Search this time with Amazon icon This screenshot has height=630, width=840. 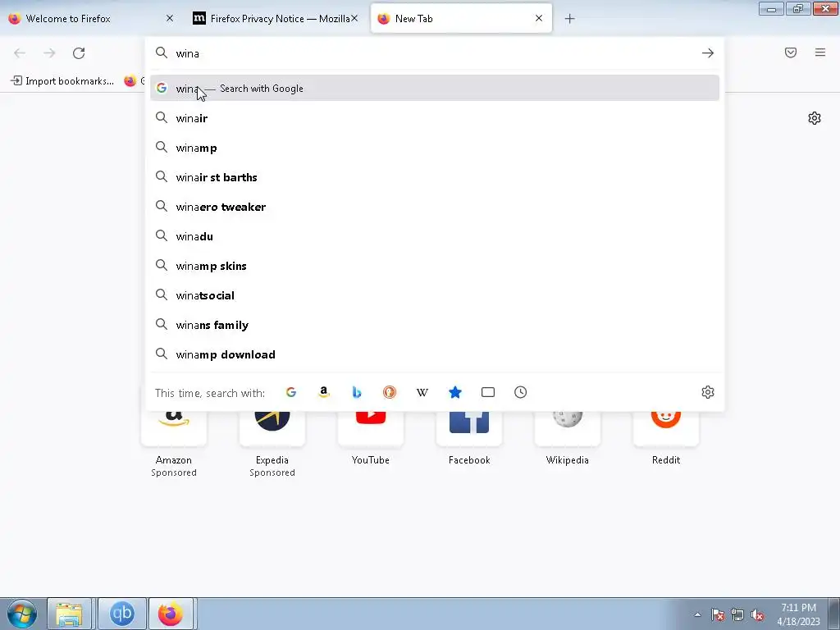[x=323, y=392]
